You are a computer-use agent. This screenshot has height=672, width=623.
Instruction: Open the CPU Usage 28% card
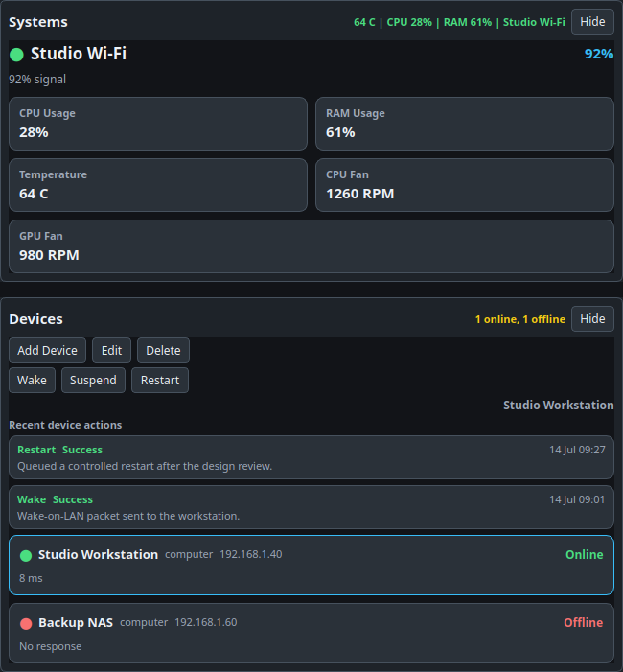tap(158, 124)
